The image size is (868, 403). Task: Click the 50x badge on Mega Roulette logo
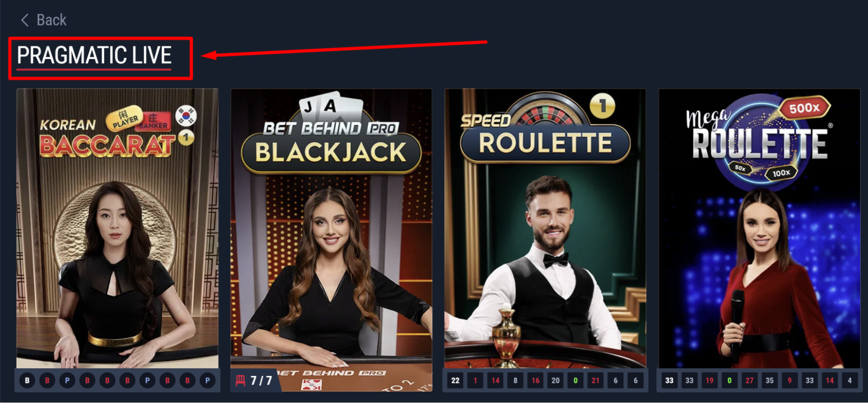740,168
